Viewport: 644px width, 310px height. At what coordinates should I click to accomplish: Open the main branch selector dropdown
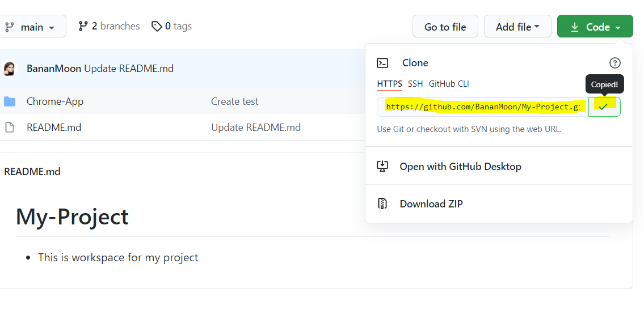(x=32, y=26)
